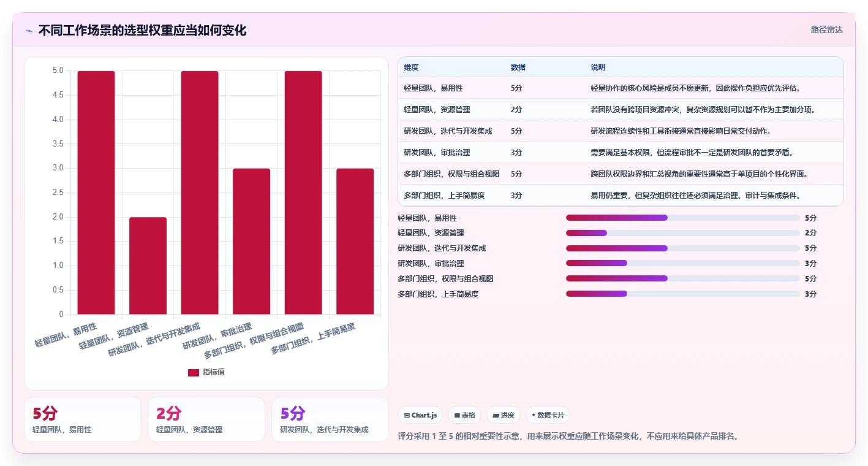
Task: Open the 5分 轻量团队，易用性 data card
Action: [83, 419]
